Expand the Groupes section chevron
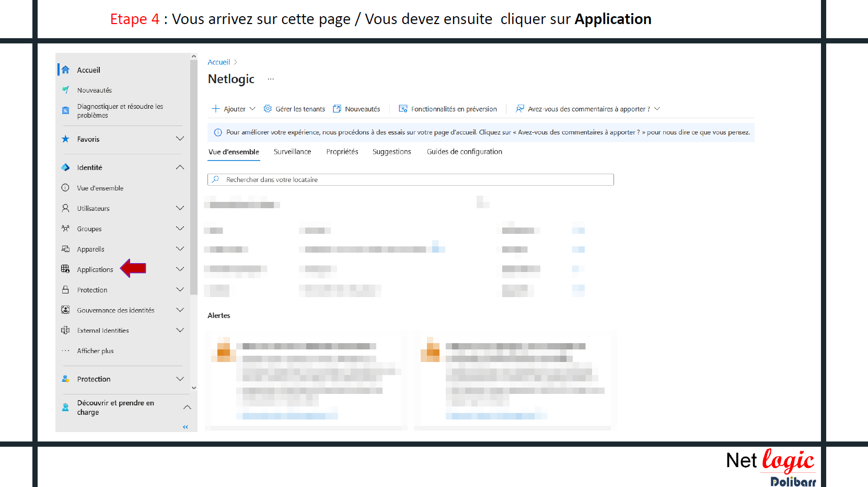 pyautogui.click(x=180, y=229)
